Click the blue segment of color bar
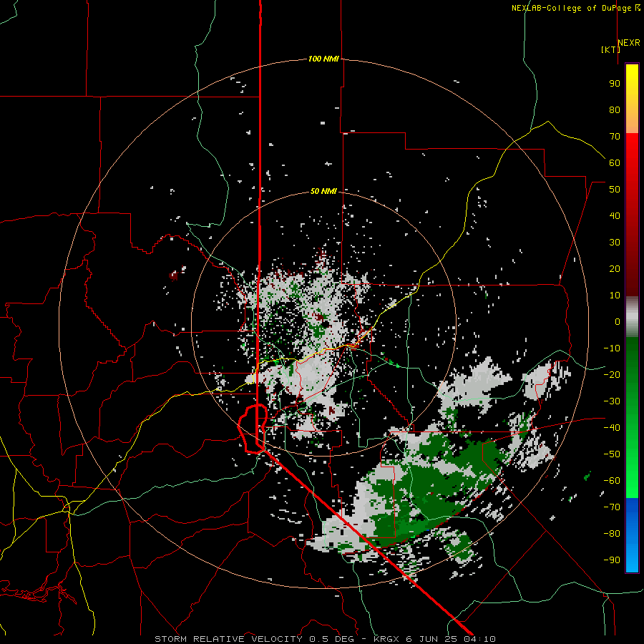 tap(632, 535)
